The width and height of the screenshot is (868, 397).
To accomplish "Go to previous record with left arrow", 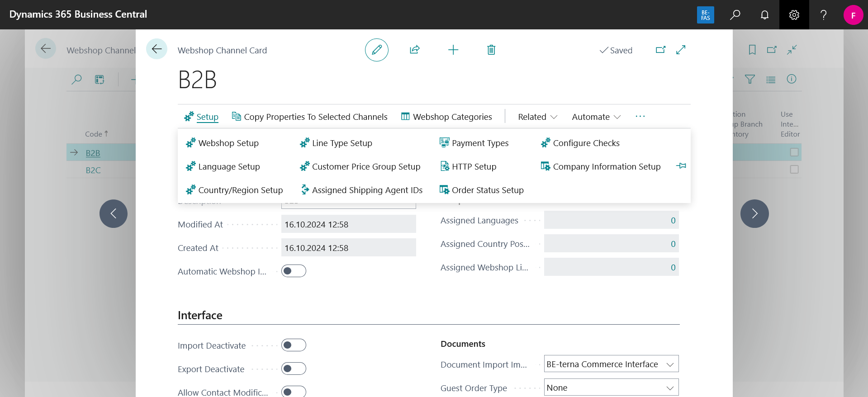I will pyautogui.click(x=114, y=213).
